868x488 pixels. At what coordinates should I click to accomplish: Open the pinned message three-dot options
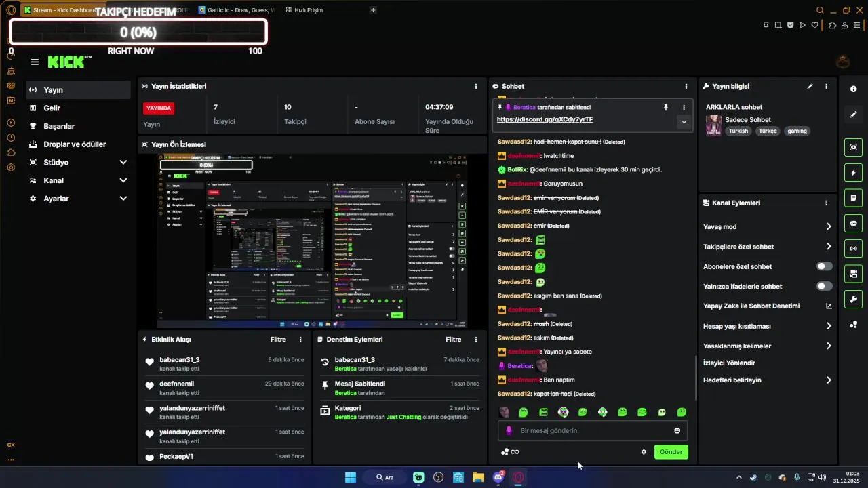pos(684,107)
